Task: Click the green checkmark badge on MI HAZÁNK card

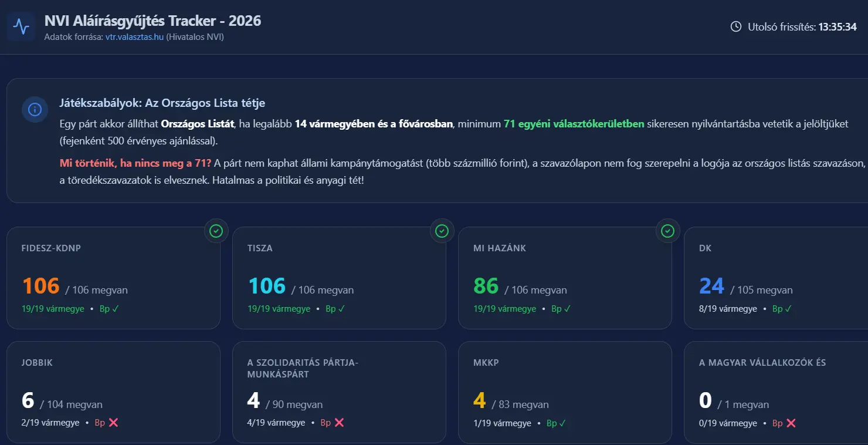Action: point(667,231)
